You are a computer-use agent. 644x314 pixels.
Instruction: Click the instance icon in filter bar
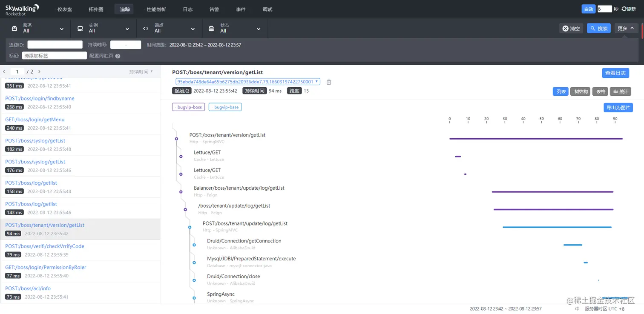(80, 29)
